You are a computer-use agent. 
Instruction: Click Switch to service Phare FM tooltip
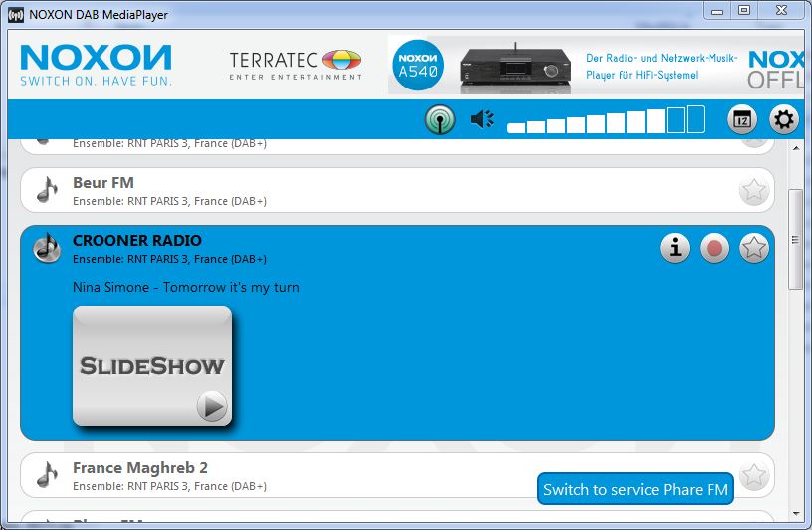pos(636,489)
